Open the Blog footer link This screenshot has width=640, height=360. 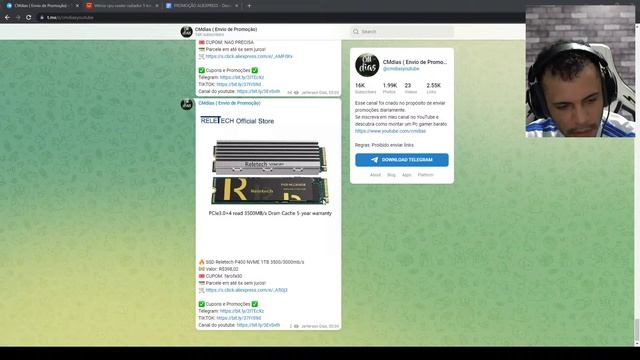tap(391, 175)
